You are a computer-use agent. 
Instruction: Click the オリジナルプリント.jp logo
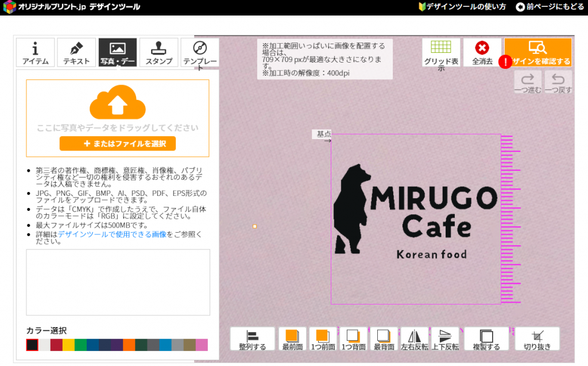(72, 7)
